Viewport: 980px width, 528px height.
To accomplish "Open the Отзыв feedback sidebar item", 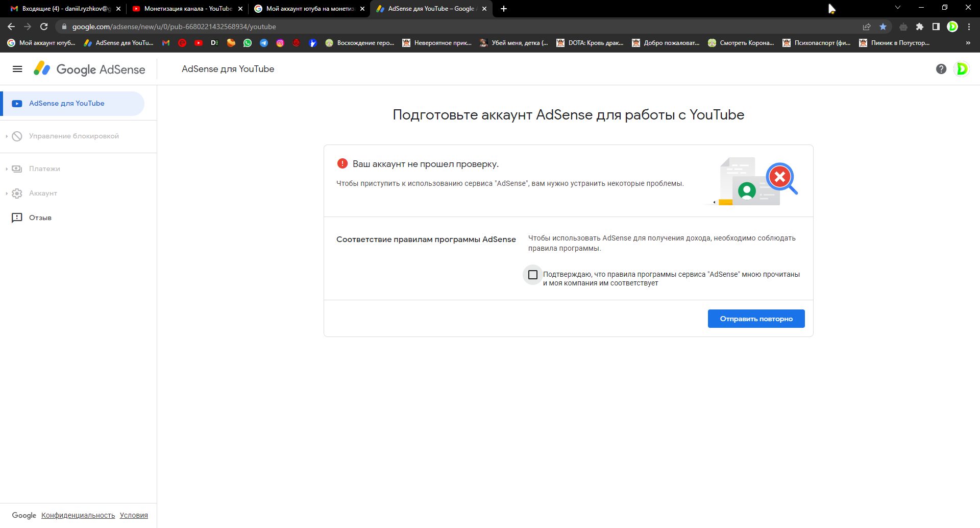I will coord(40,218).
